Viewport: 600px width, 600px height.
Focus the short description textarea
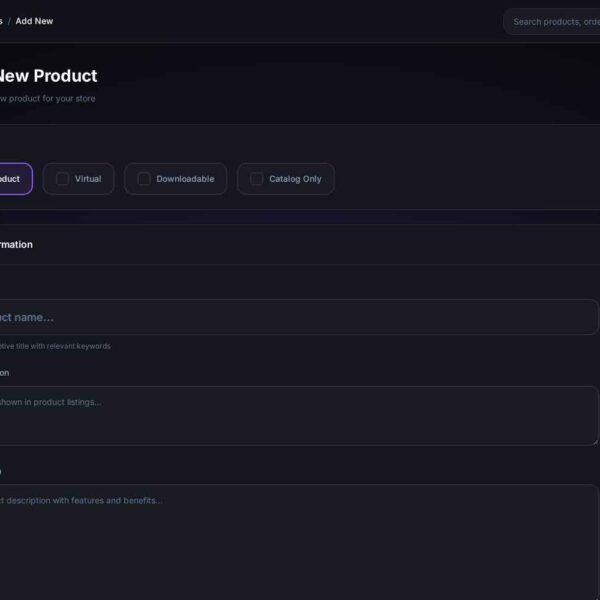(x=300, y=416)
